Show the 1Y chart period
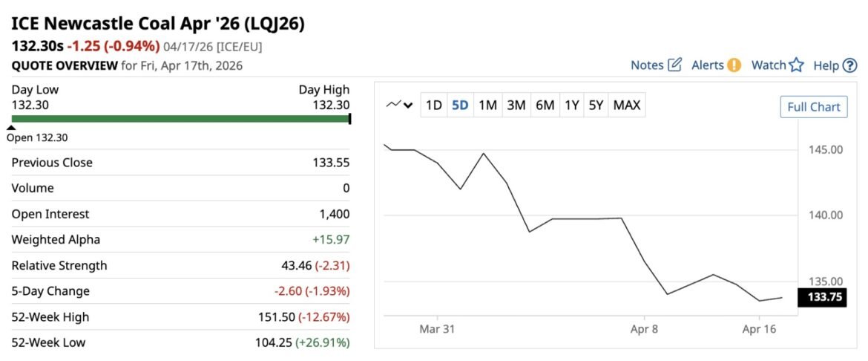The image size is (868, 361). pos(571,105)
